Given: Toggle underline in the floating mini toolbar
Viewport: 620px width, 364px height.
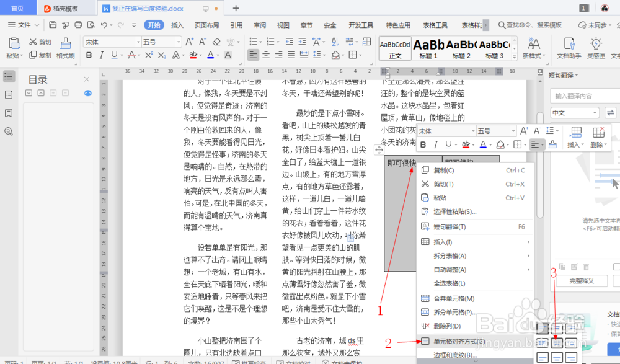Looking at the screenshot, I should pos(448,145).
